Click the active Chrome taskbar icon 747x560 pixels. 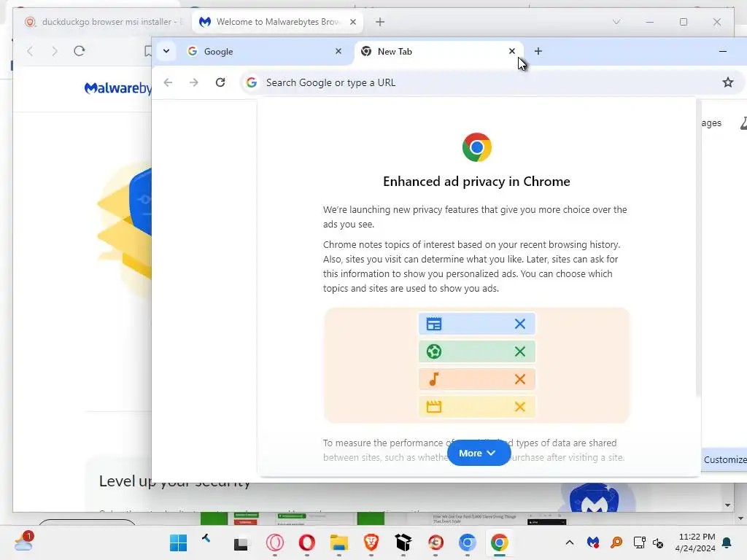499,542
